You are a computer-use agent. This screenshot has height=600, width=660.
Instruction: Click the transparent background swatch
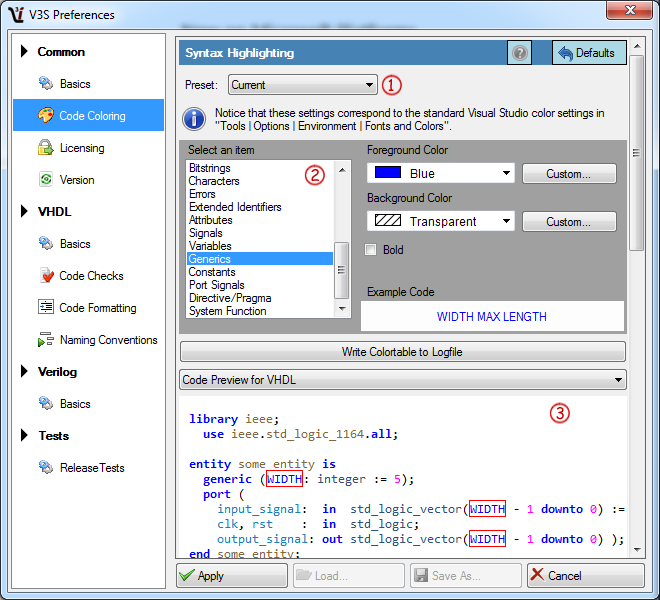coord(388,221)
